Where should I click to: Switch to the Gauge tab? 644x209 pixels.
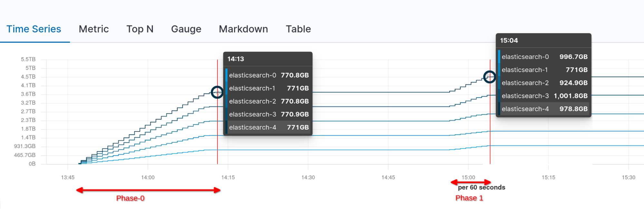click(186, 29)
